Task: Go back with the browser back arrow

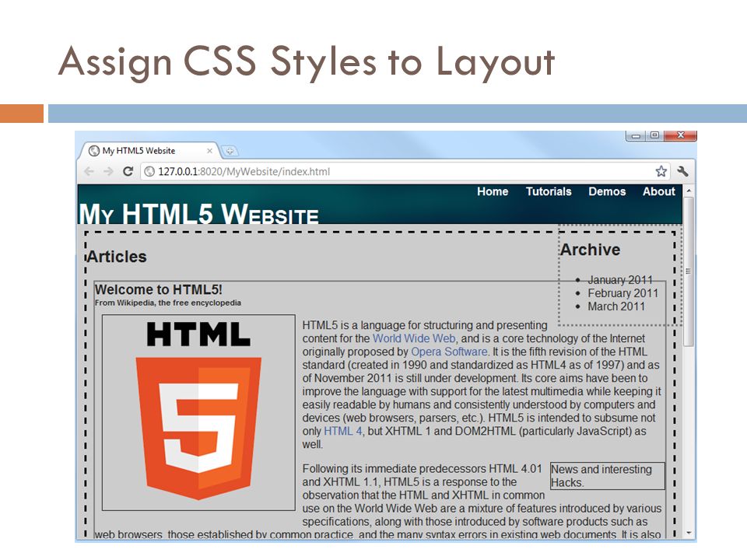Action: [x=89, y=171]
